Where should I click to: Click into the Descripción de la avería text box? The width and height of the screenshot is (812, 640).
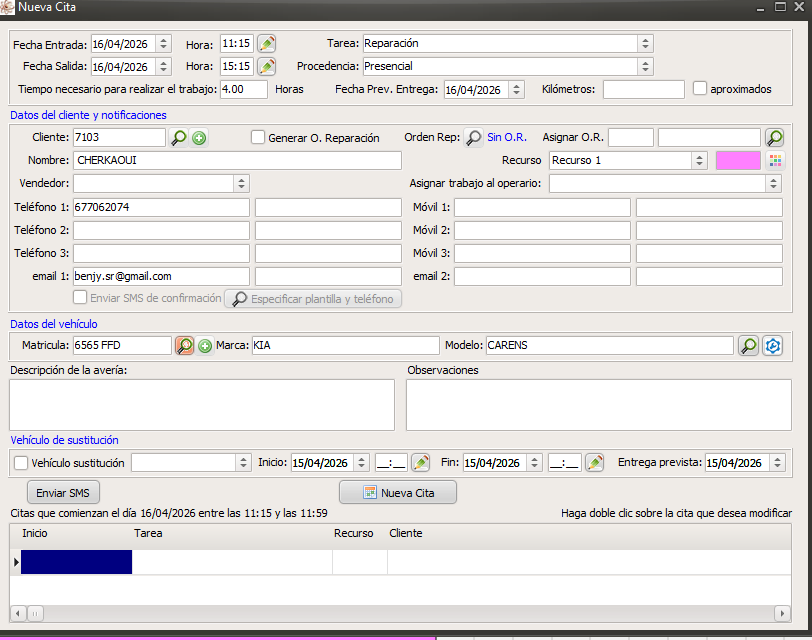pyautogui.click(x=202, y=405)
